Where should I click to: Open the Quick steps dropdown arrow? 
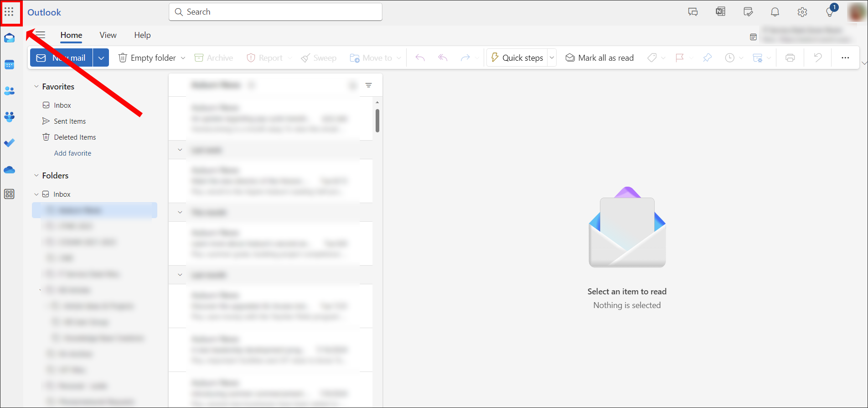click(552, 58)
